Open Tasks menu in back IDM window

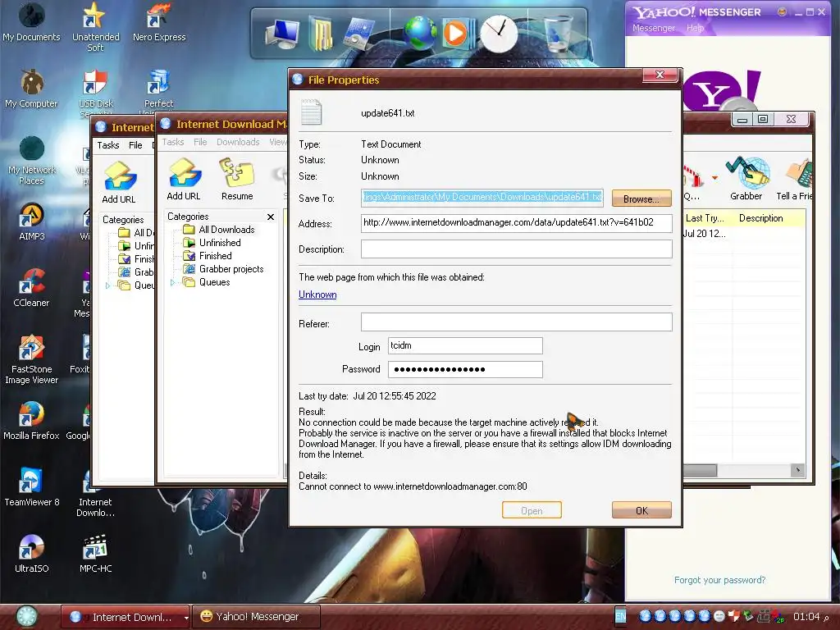point(108,145)
